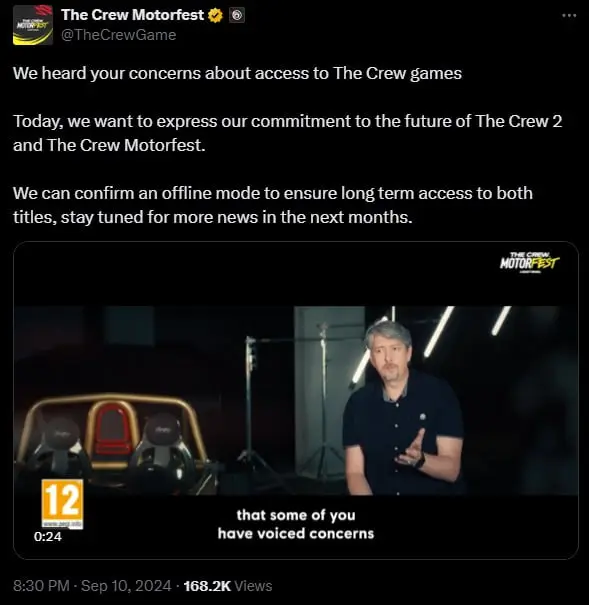Click the PEGI 12 rating badge

pos(62,504)
